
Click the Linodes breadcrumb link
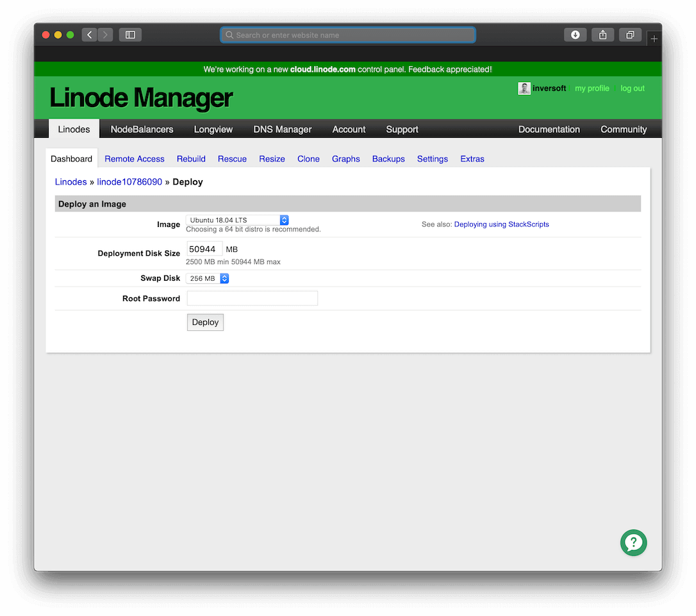pos(71,182)
